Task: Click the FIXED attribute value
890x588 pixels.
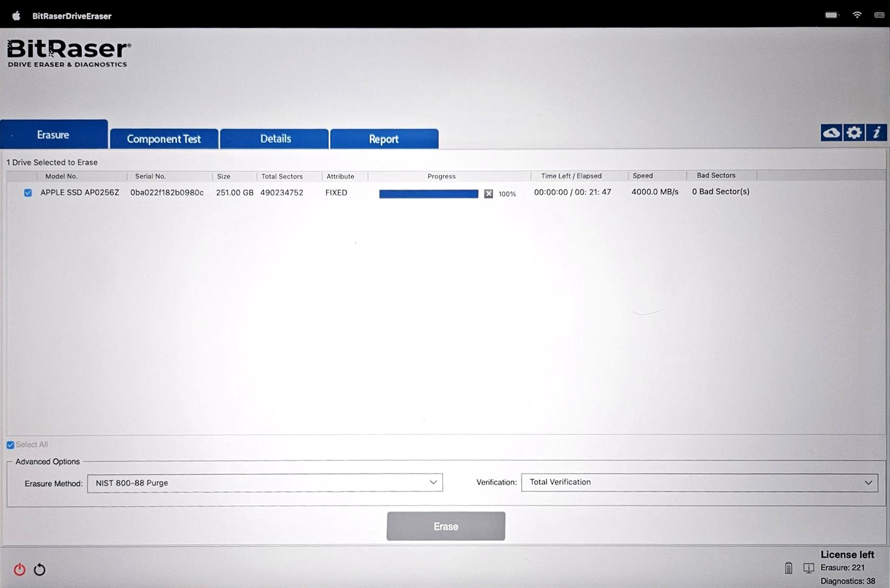Action: (336, 193)
